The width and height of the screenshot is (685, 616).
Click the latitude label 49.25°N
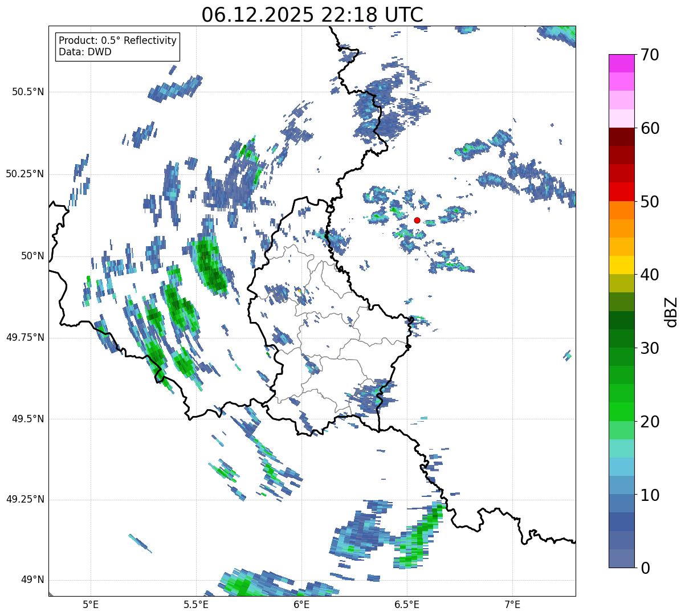click(25, 499)
